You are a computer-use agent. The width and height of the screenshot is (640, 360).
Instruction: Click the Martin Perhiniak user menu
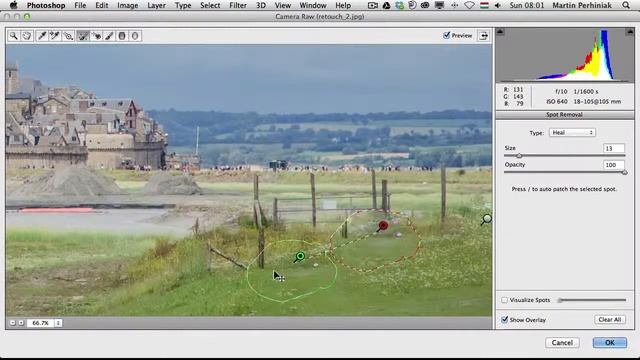pos(582,5)
